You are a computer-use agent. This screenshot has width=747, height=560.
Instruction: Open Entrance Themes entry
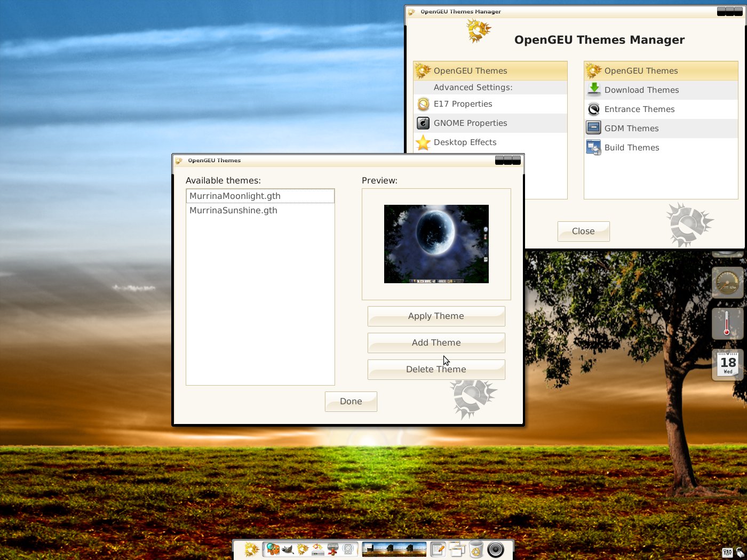[x=661, y=109]
